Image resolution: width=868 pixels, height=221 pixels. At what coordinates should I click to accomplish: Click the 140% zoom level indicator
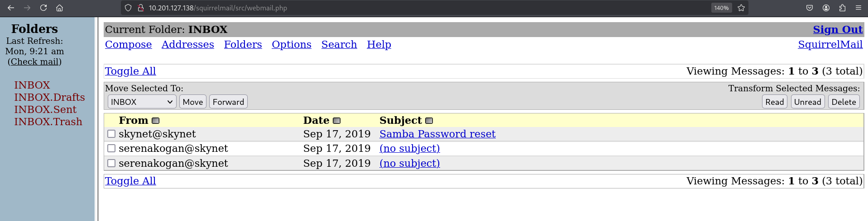coord(721,8)
